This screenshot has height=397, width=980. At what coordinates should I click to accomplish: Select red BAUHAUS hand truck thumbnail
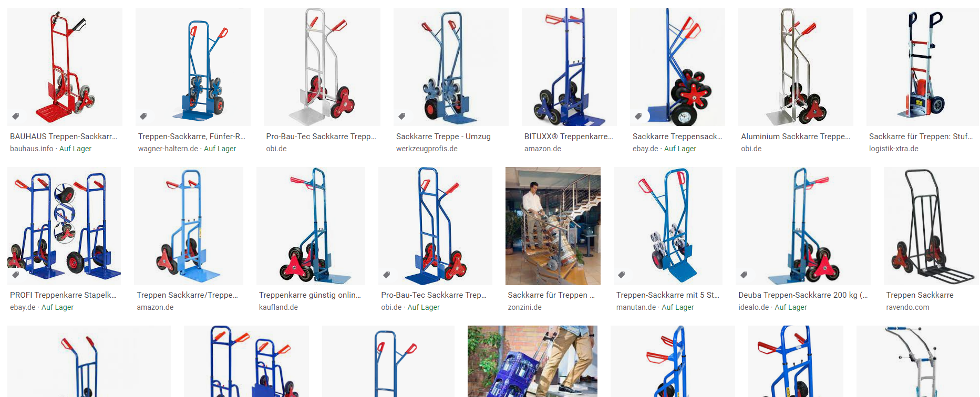65,67
